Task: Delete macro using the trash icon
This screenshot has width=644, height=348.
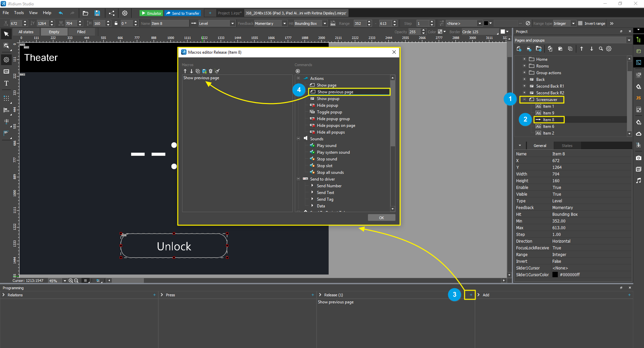Action: click(211, 71)
